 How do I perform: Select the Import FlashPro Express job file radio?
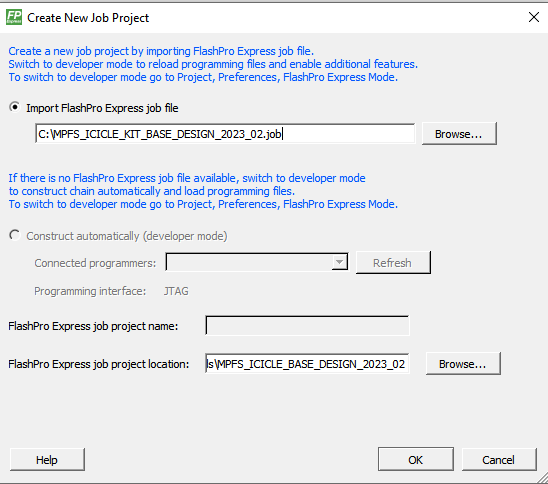(x=15, y=107)
